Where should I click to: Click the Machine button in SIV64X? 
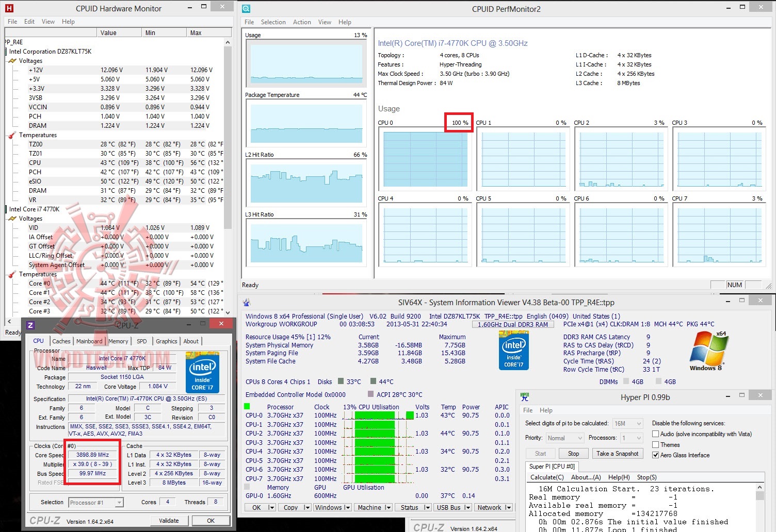click(x=369, y=508)
